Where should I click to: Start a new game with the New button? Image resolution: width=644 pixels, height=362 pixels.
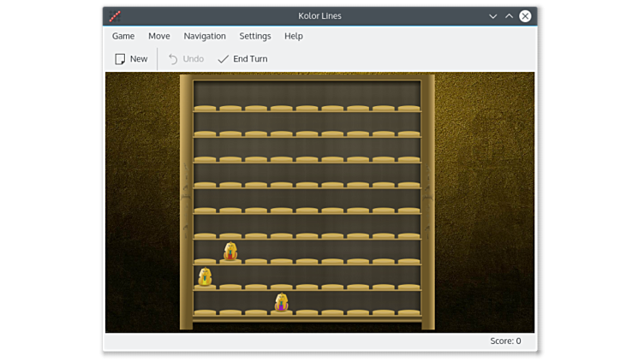pos(131,59)
